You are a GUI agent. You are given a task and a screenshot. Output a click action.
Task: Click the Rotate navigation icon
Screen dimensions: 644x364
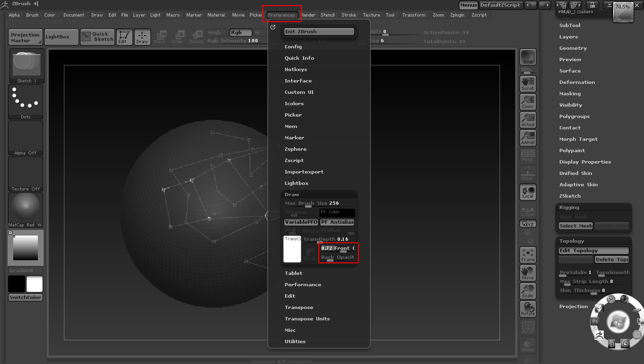(528, 309)
